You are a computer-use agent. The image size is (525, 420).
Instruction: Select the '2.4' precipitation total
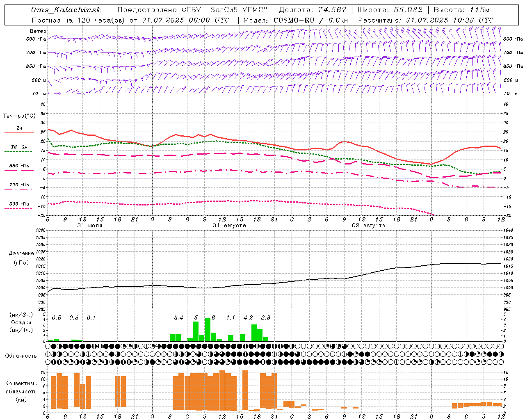point(178,318)
